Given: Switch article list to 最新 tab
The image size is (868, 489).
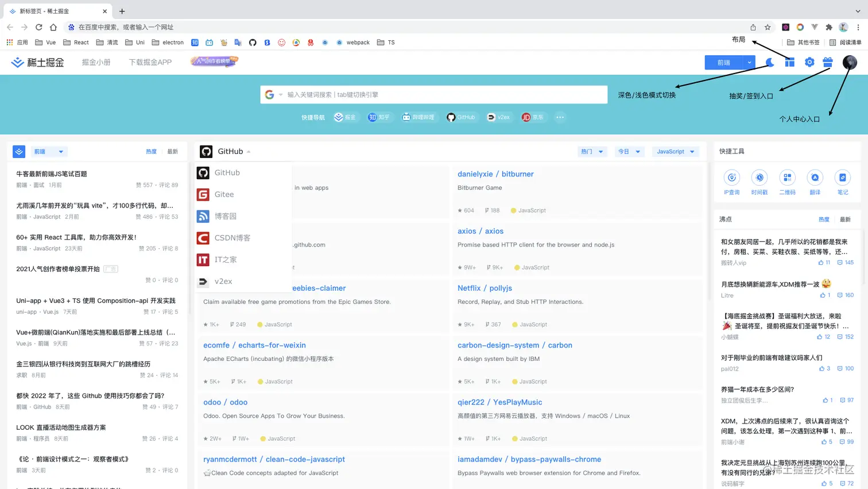Looking at the screenshot, I should tap(173, 152).
